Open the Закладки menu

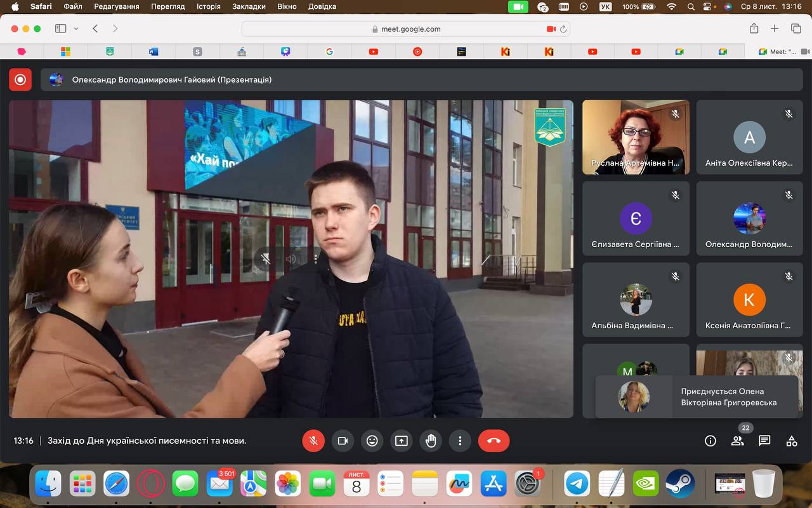coord(249,6)
